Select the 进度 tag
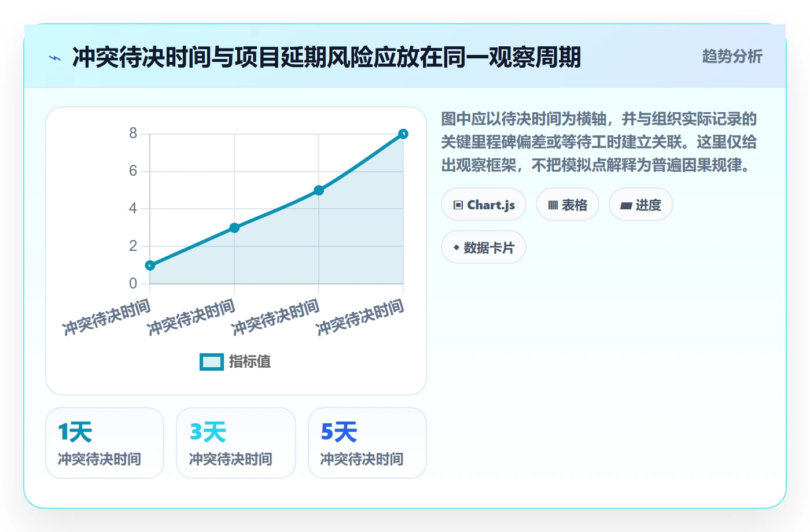Image resolution: width=810 pixels, height=532 pixels. 641,205
